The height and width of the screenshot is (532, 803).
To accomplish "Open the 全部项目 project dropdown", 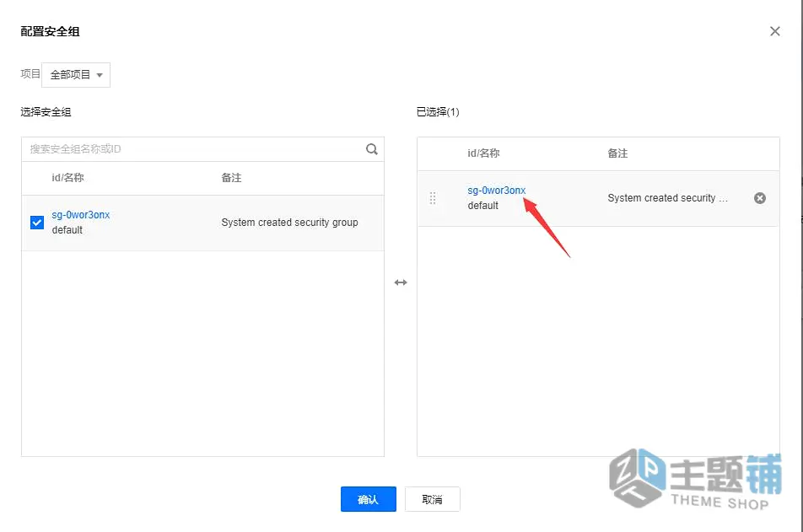I will (x=76, y=75).
